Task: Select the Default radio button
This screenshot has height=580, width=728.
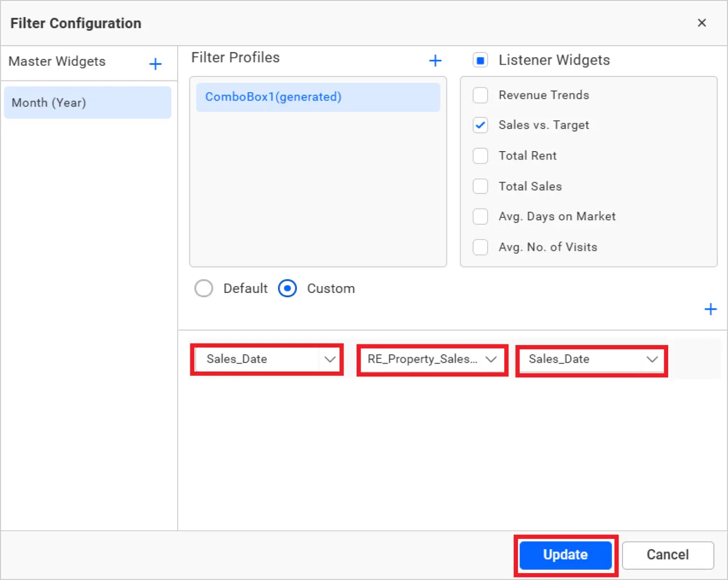Action: (x=204, y=289)
